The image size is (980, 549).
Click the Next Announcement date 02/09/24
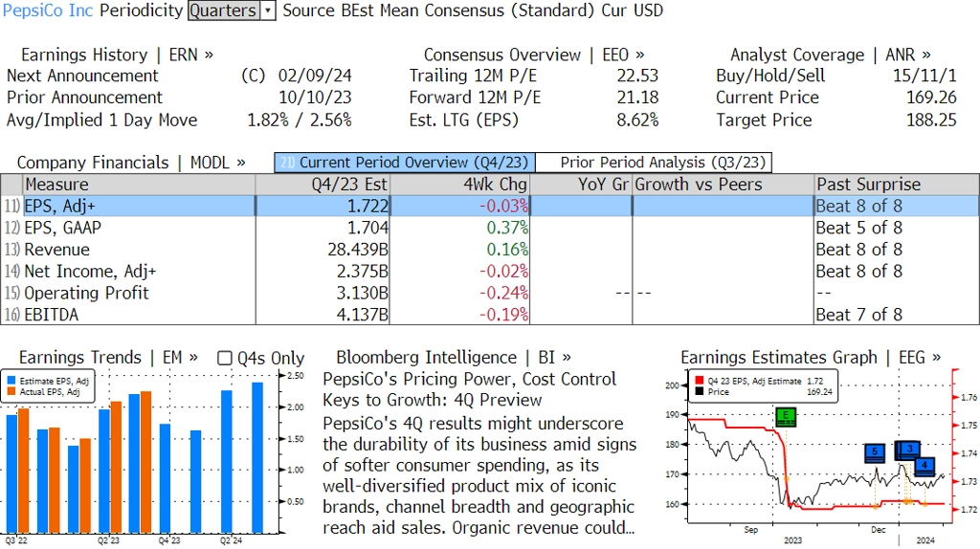[315, 76]
